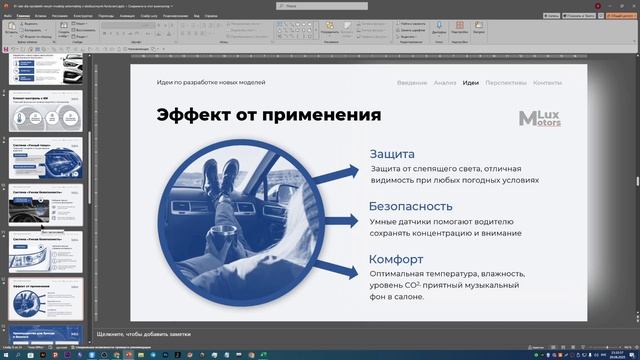
Task: Switch to Reading view in status bar
Action: (573, 347)
